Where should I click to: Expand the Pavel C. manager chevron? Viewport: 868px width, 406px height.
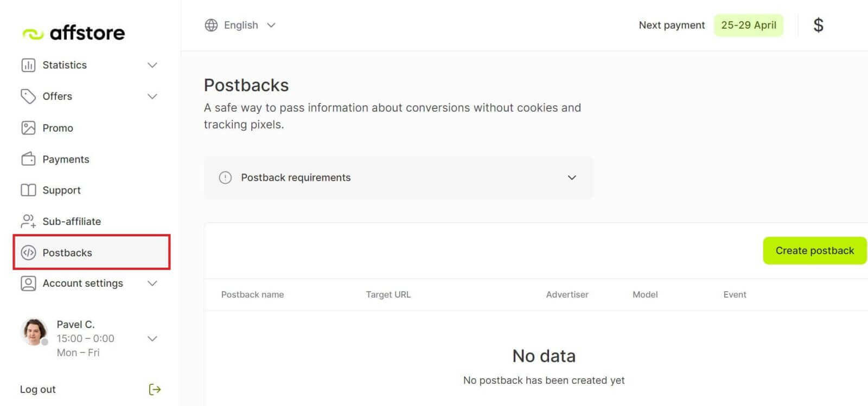tap(152, 339)
